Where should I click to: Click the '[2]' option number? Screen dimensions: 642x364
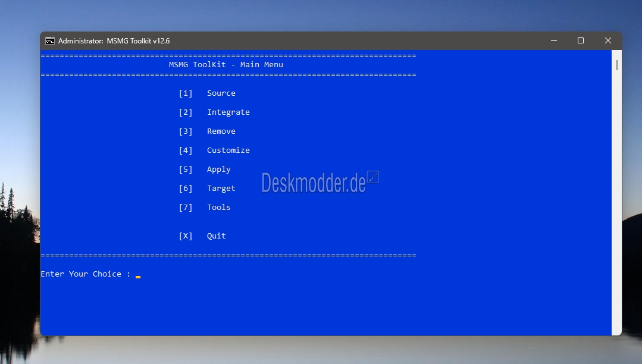tap(186, 112)
